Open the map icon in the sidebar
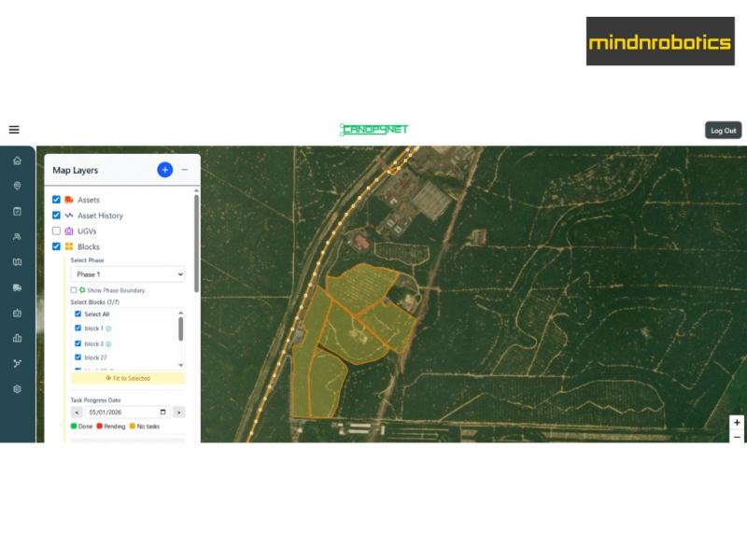Image resolution: width=747 pixels, height=560 pixels. 17,262
